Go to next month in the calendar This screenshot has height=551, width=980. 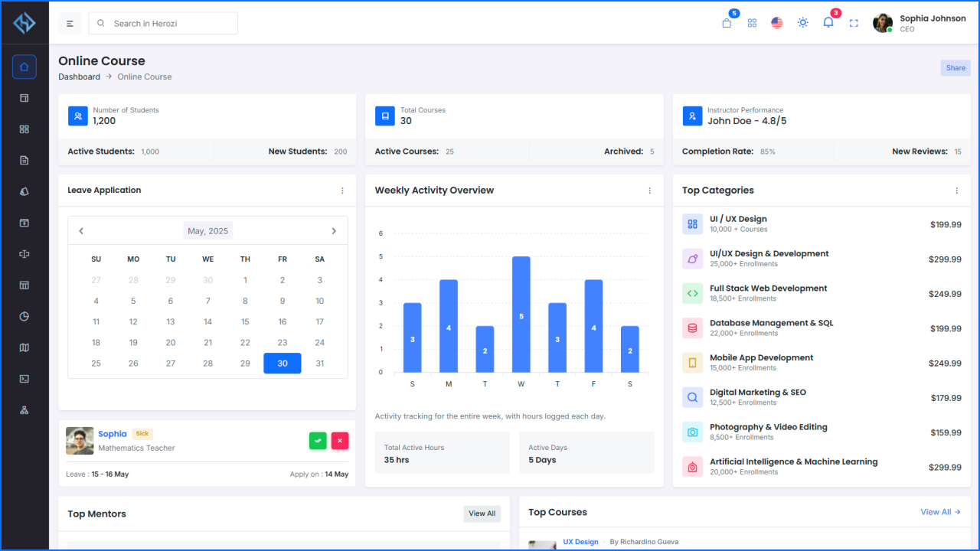point(334,230)
